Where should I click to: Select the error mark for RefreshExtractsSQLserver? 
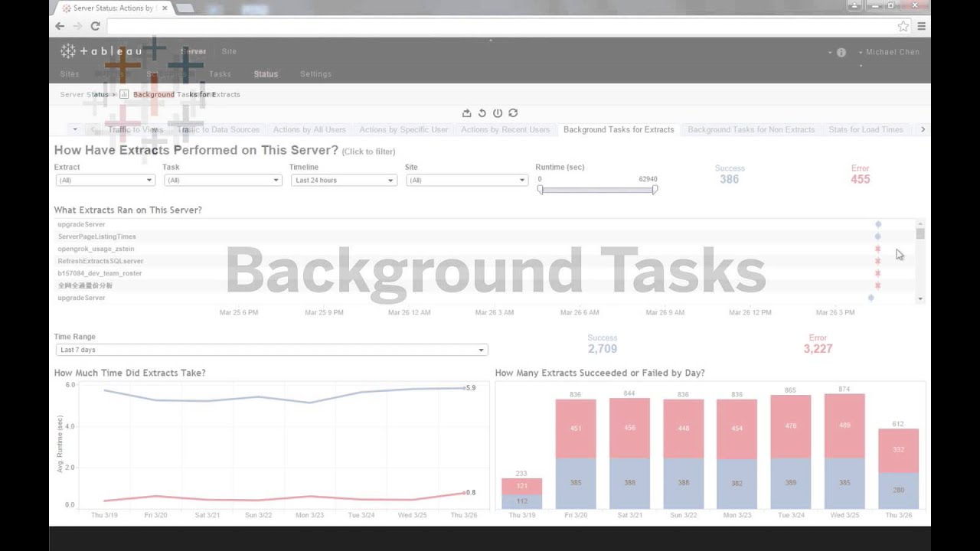point(877,261)
